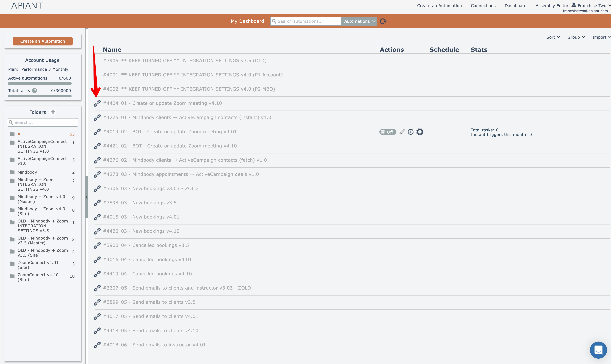
Task: Expand the Sort dropdown
Action: click(x=553, y=37)
